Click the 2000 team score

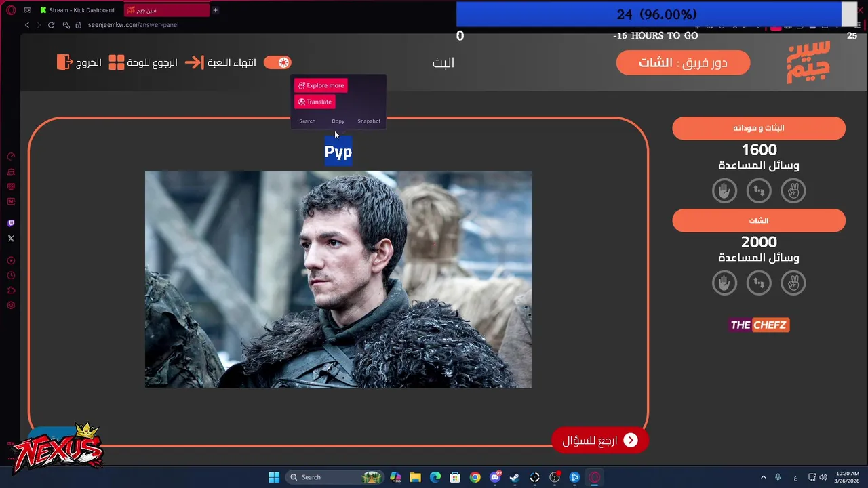(x=759, y=242)
